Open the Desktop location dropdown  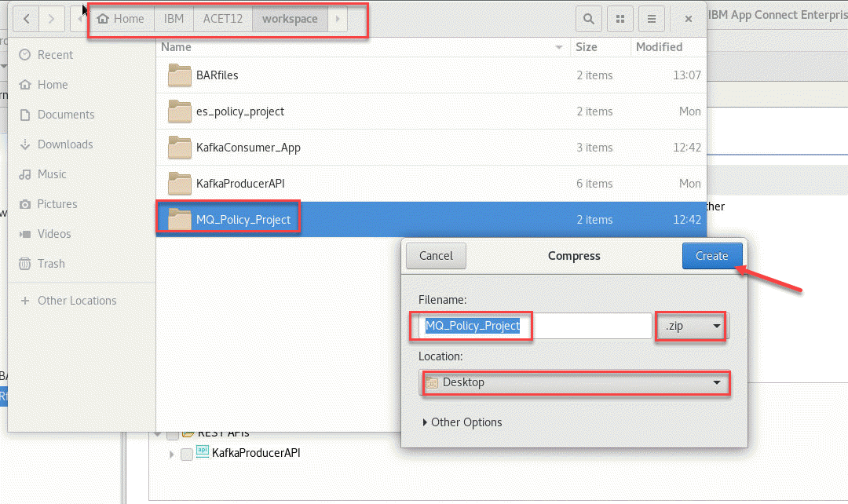pyautogui.click(x=575, y=382)
